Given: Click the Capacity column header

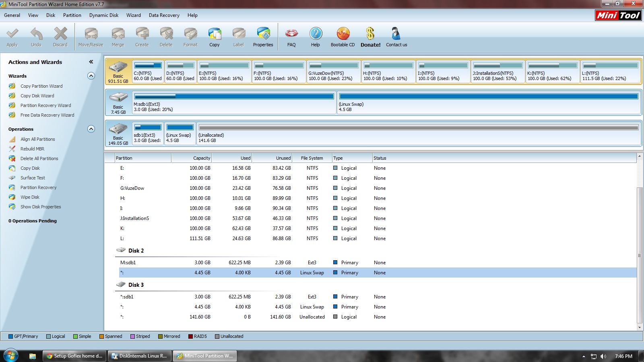Looking at the screenshot, I should coord(191,158).
